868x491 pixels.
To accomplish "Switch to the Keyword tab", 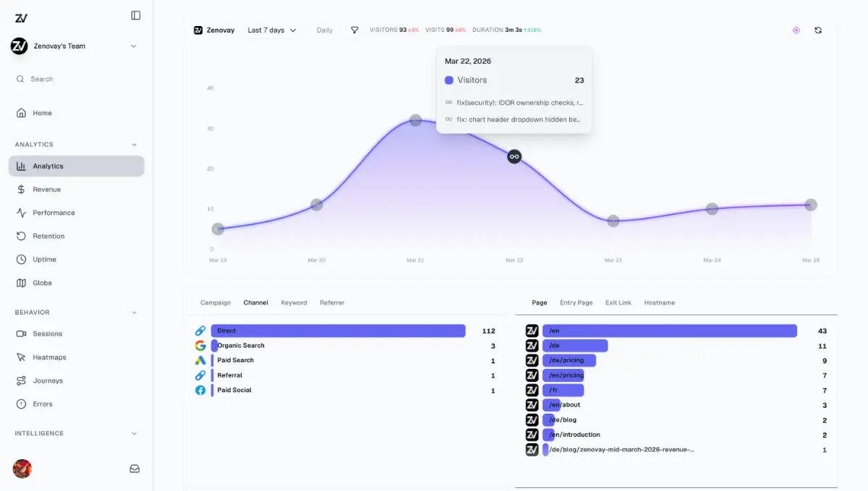I will [x=294, y=303].
